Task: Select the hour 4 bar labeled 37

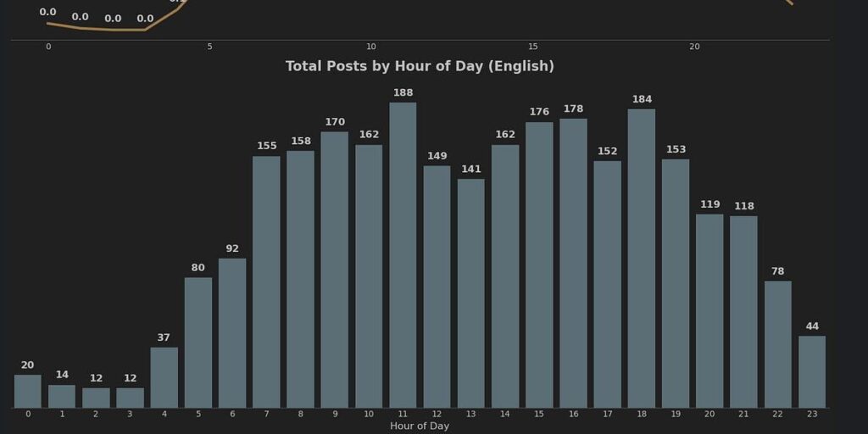Action: pos(164,377)
